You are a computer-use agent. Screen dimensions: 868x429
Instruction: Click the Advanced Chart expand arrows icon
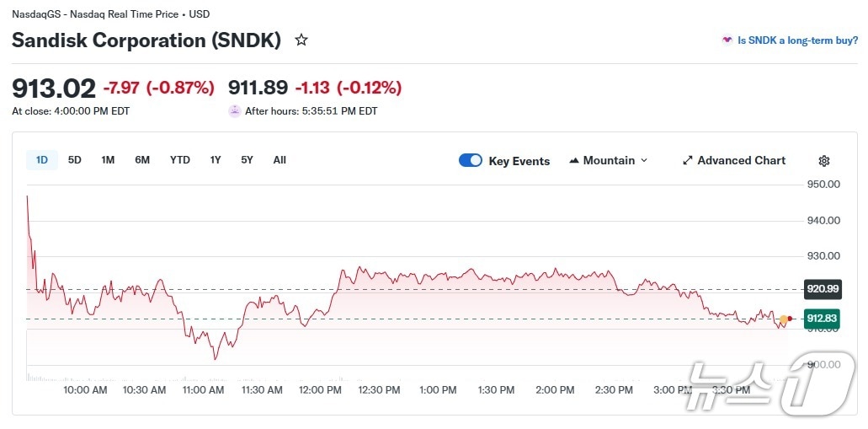pyautogui.click(x=688, y=160)
